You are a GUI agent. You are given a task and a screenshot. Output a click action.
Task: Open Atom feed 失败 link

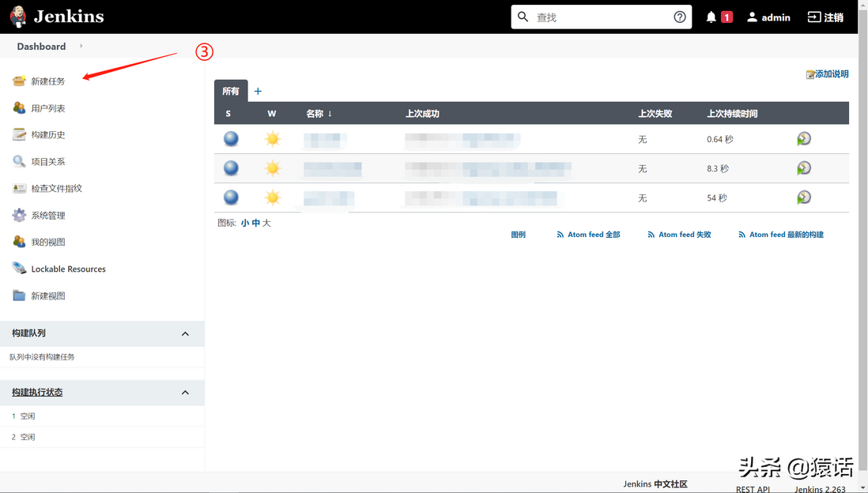[679, 235]
